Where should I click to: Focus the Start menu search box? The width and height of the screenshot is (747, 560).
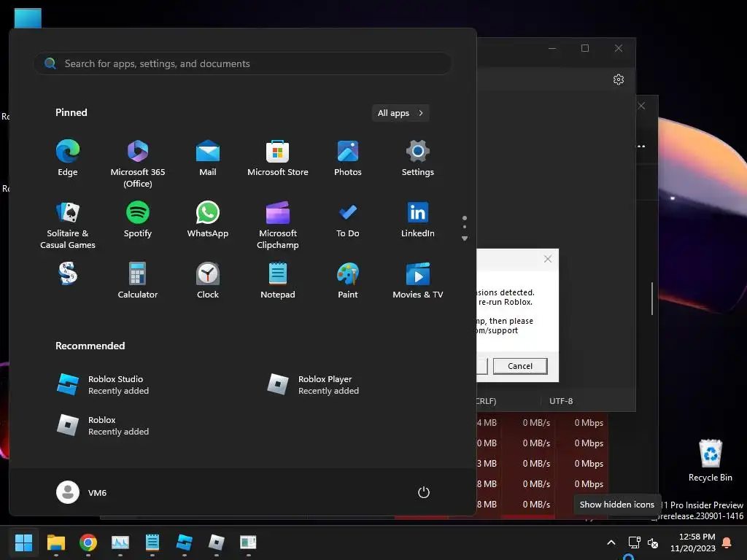(x=242, y=63)
